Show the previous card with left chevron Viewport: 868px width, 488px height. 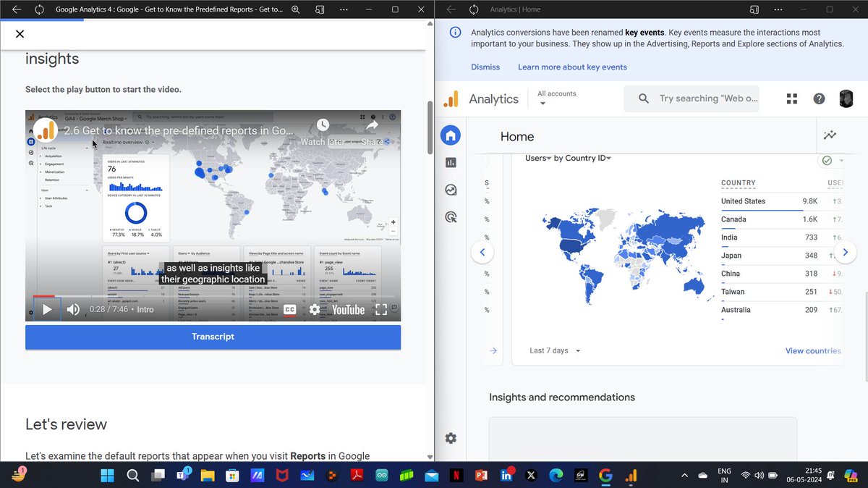482,252
